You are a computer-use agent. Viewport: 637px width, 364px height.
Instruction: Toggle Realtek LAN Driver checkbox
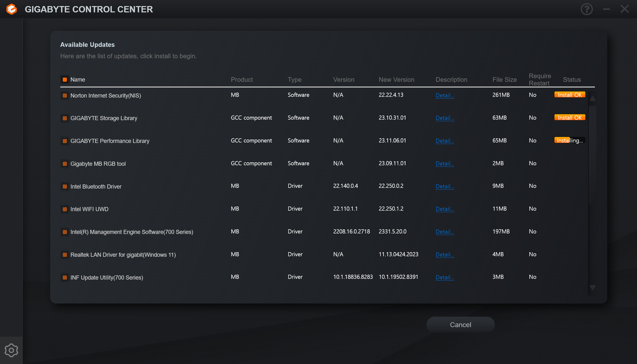coord(65,255)
